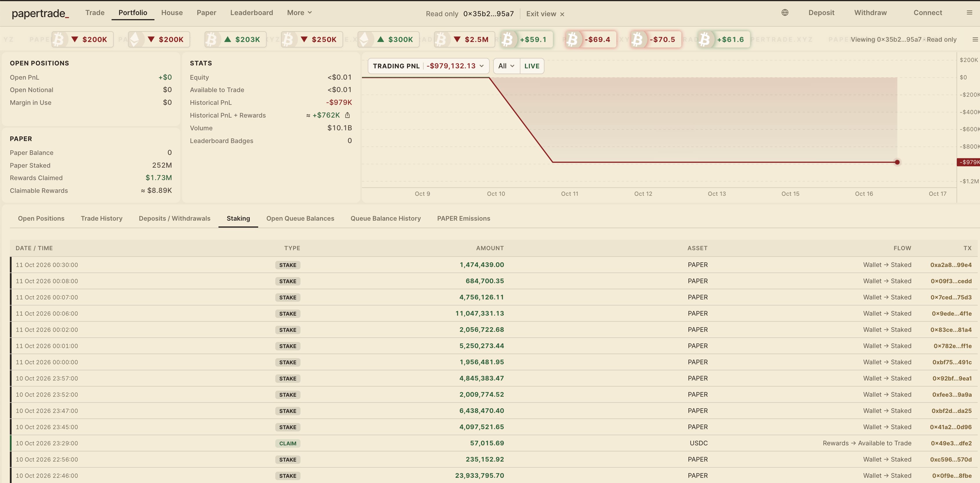Select the Open Positions tab
The width and height of the screenshot is (980, 483).
point(41,218)
